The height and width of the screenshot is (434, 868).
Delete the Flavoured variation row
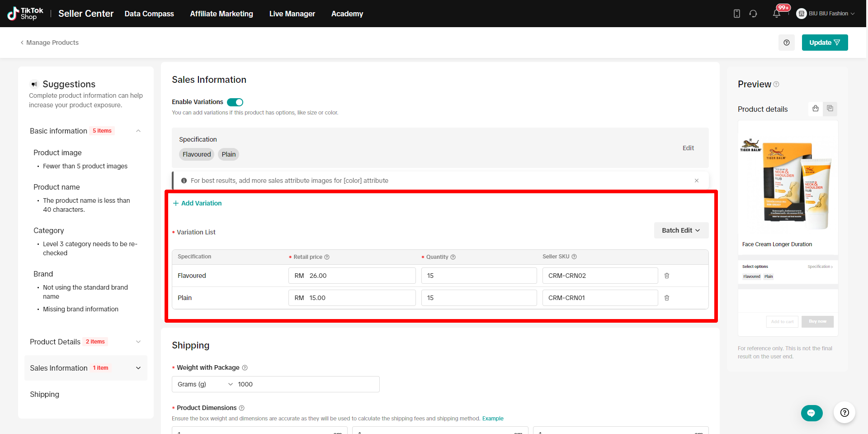coord(667,276)
